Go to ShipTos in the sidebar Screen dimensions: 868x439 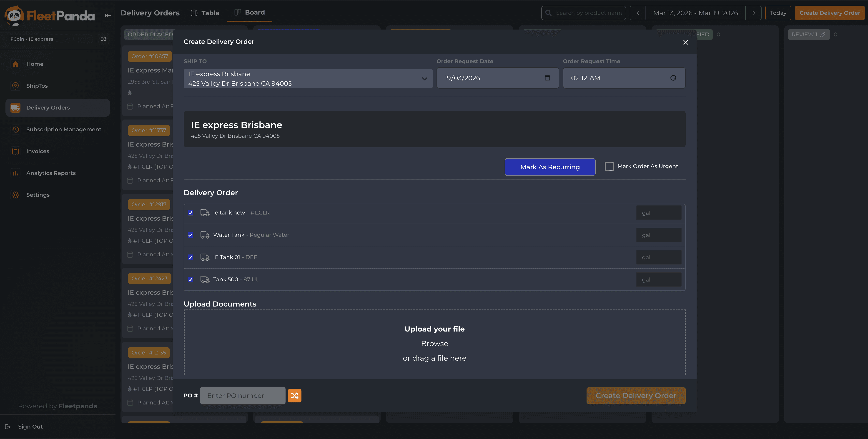click(37, 86)
